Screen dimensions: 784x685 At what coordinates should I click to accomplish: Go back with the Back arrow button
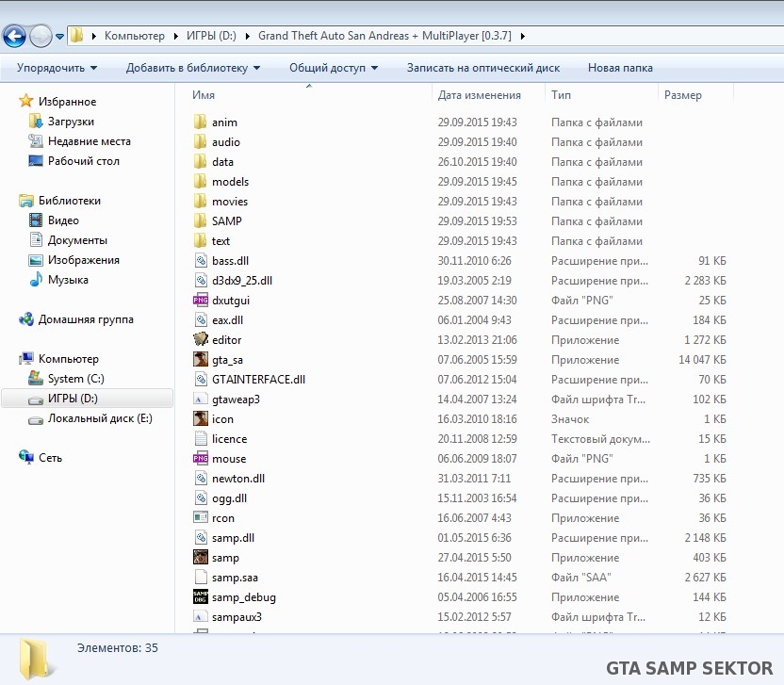(14, 36)
